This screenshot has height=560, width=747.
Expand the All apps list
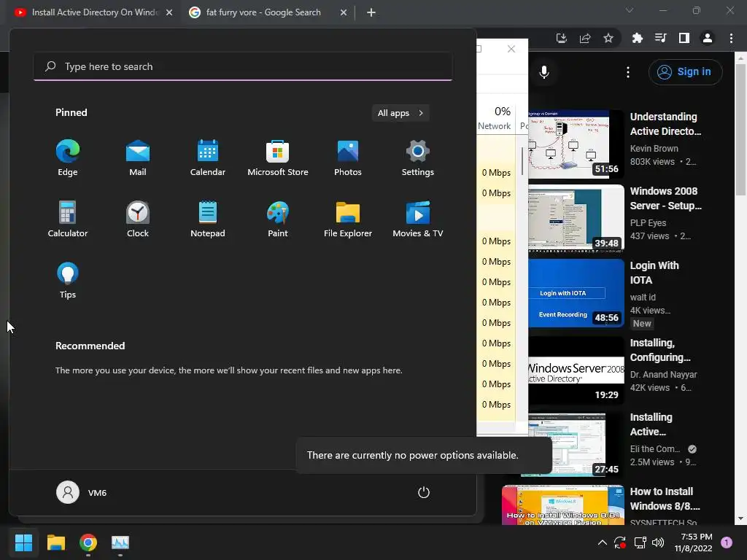pyautogui.click(x=400, y=113)
